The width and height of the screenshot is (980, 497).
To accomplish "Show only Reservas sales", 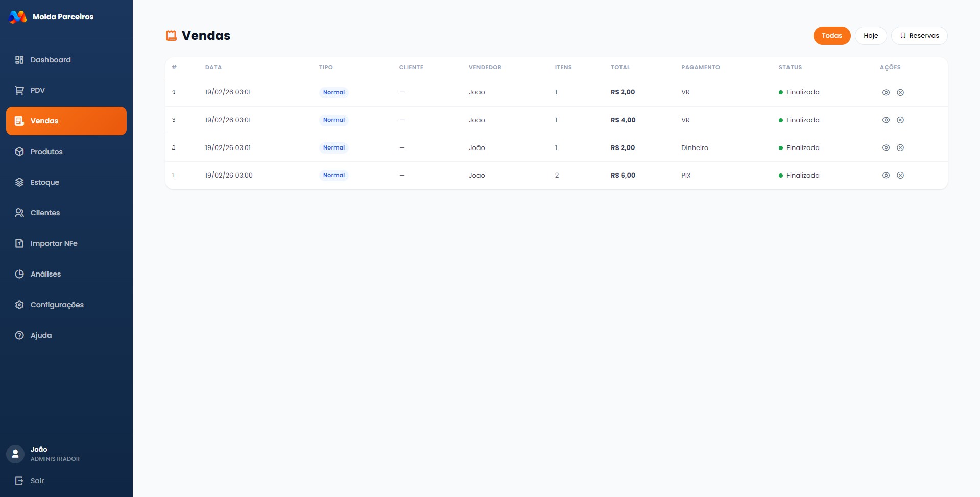I will coord(919,36).
